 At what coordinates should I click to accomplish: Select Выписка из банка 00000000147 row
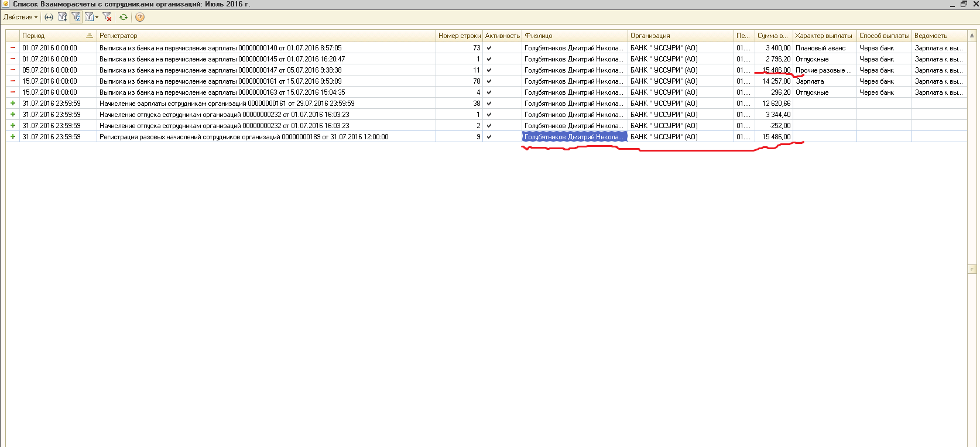coord(220,70)
